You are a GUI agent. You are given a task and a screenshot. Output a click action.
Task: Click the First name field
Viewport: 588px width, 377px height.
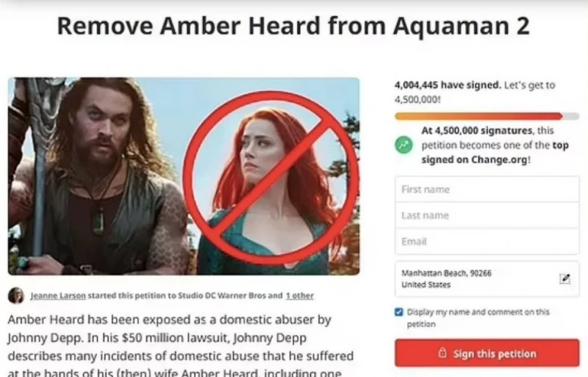[x=487, y=190]
